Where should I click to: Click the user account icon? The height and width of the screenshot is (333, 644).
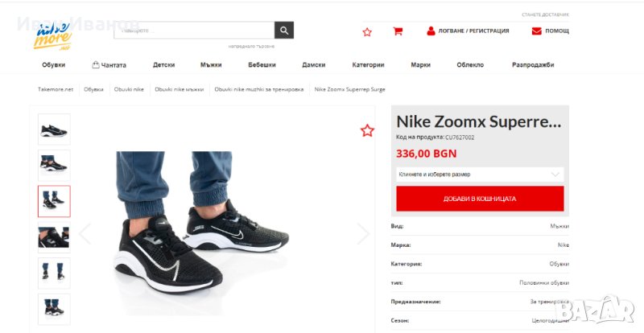coord(431,31)
